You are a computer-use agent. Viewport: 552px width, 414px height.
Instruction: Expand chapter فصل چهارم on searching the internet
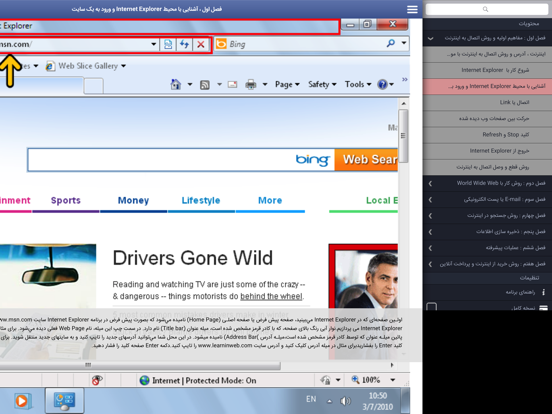[430, 215]
